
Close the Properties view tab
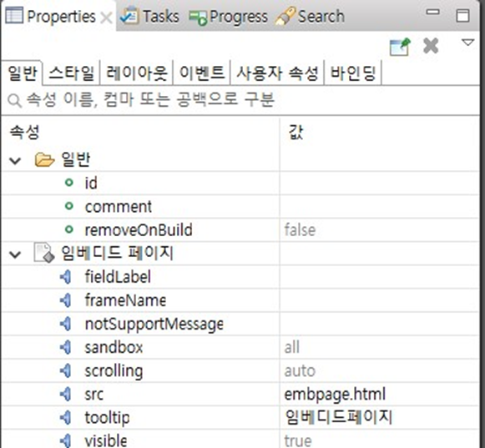106,18
